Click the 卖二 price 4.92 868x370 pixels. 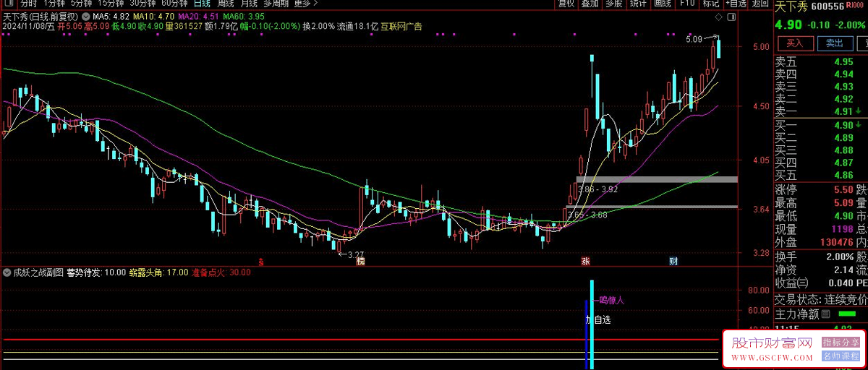843,99
